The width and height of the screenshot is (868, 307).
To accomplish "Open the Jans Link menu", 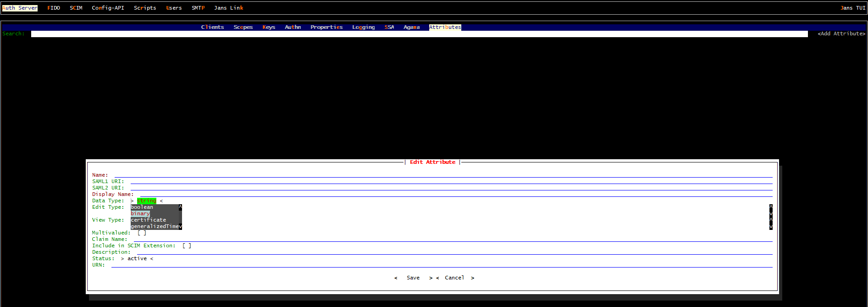I will [x=229, y=8].
